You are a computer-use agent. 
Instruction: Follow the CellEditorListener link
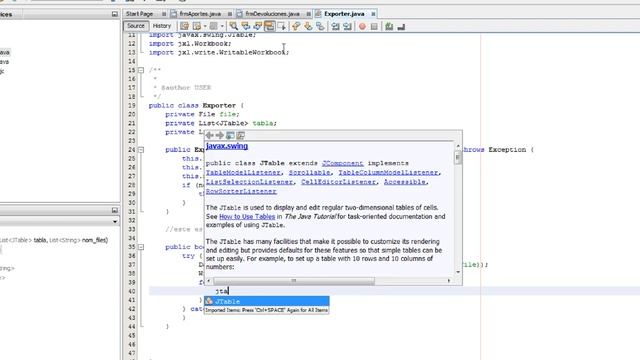pos(338,182)
